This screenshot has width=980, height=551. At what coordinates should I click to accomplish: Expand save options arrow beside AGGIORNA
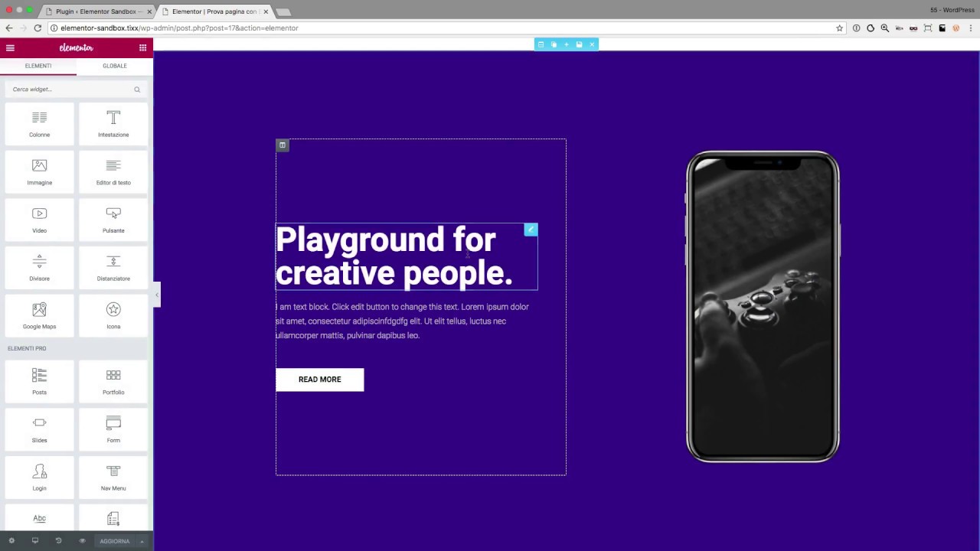point(142,541)
